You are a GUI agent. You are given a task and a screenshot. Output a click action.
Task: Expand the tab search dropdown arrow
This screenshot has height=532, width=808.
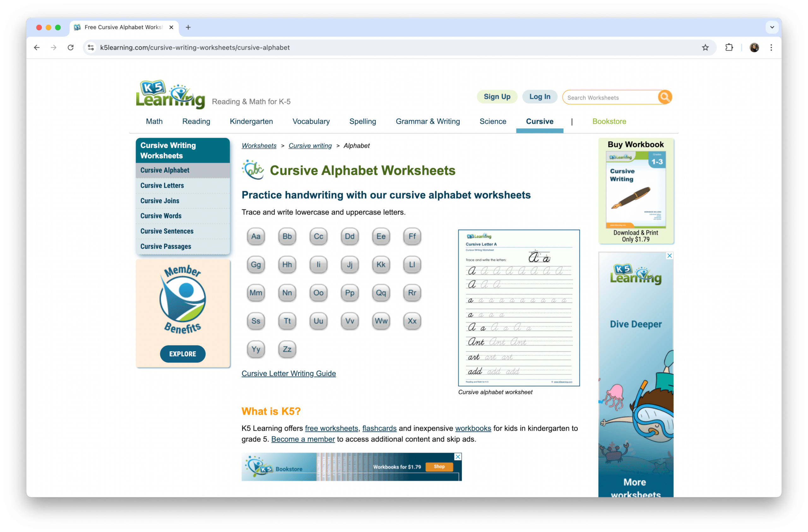(772, 27)
